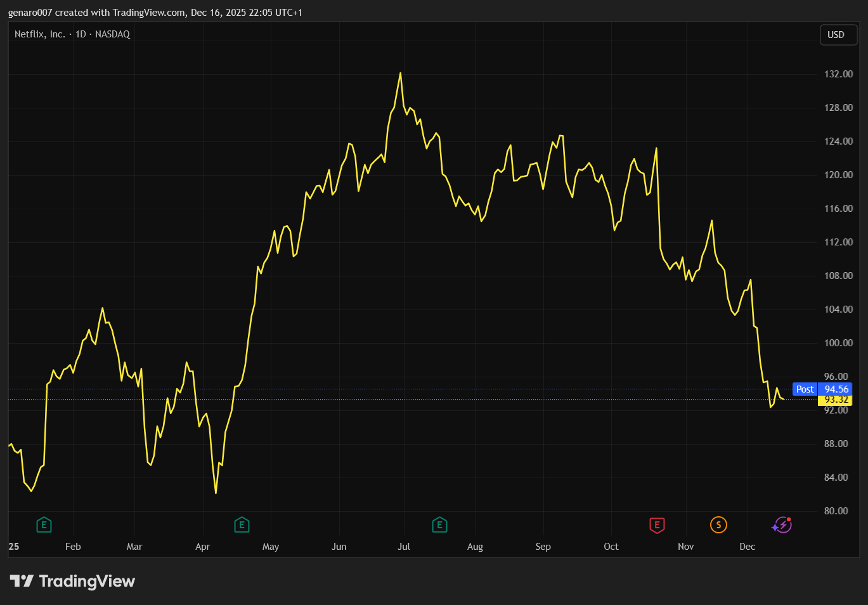Select the Apr label on the time axis

[202, 547]
